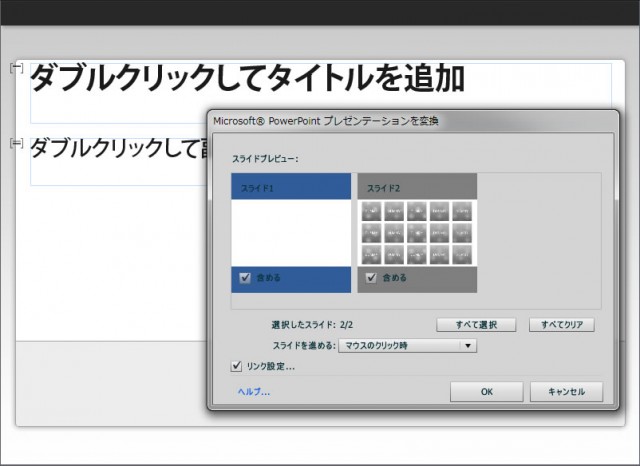
Task: Open the スライドを進める dropdown
Action: click(407, 346)
